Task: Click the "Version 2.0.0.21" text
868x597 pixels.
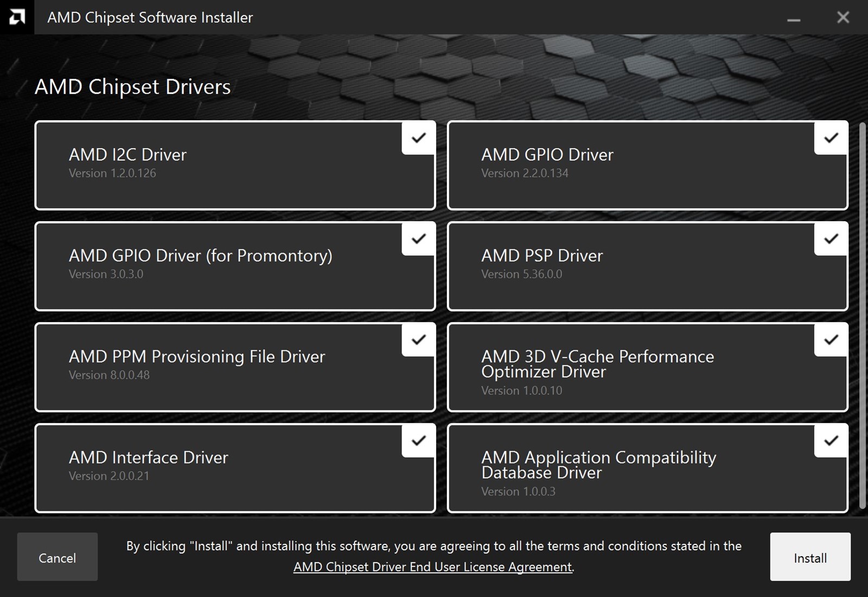Action: (x=108, y=476)
